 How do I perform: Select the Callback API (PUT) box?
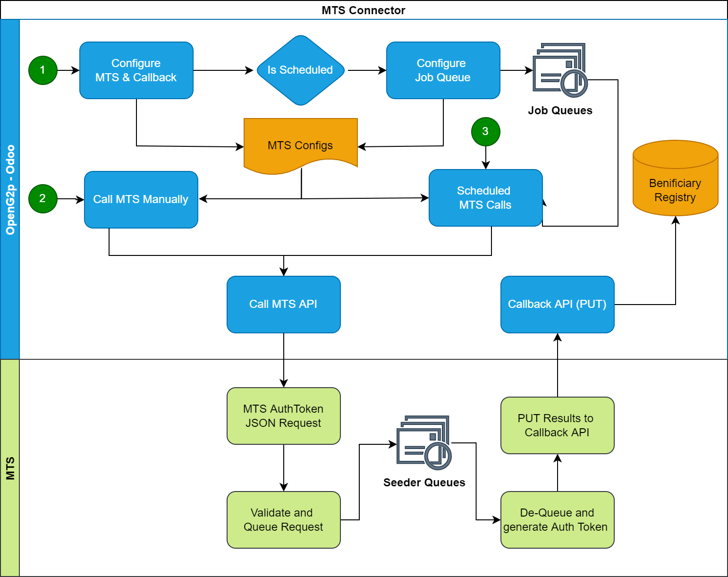[x=557, y=304]
